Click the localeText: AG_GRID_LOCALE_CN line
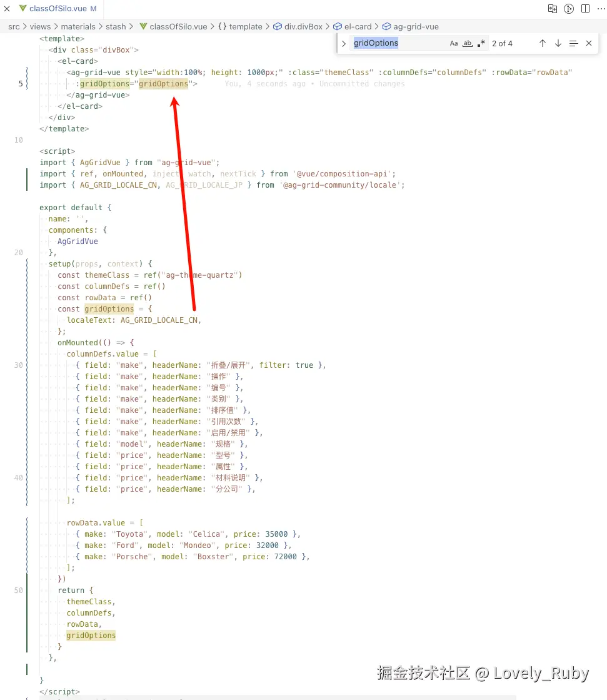This screenshot has width=607, height=700. 134,320
